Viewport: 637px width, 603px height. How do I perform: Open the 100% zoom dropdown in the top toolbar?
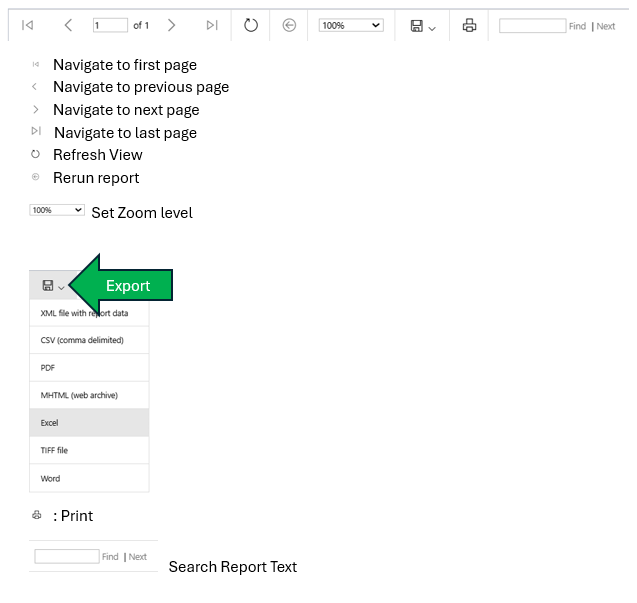pos(351,25)
